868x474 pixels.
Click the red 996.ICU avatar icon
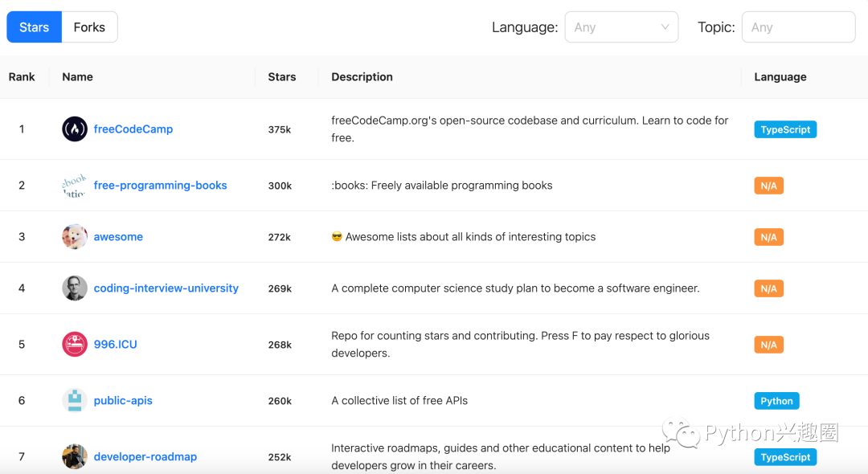[75, 345]
